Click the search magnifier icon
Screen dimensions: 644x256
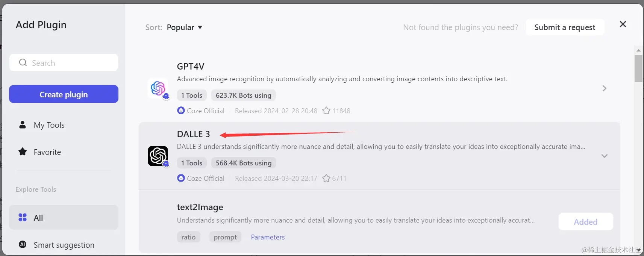pyautogui.click(x=23, y=62)
